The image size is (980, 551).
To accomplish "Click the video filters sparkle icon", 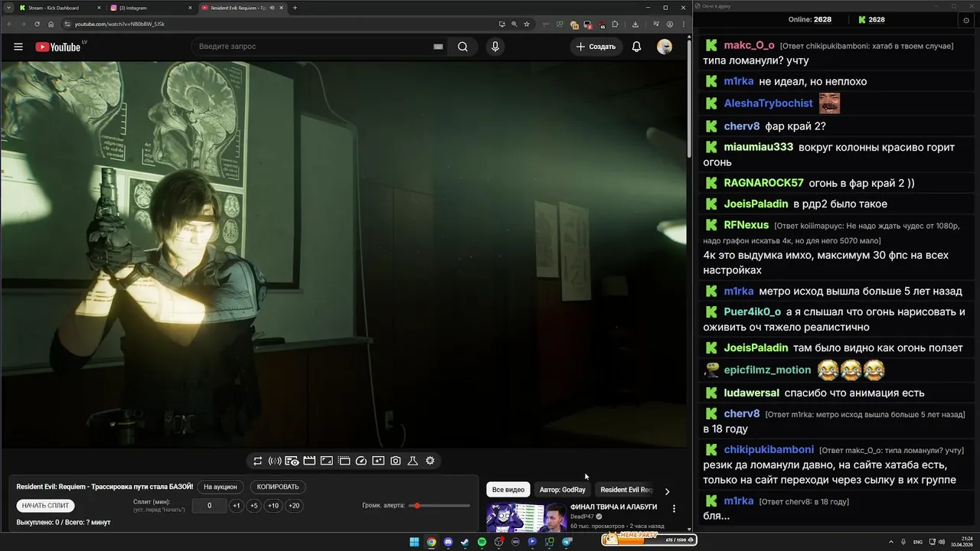I will point(378,461).
